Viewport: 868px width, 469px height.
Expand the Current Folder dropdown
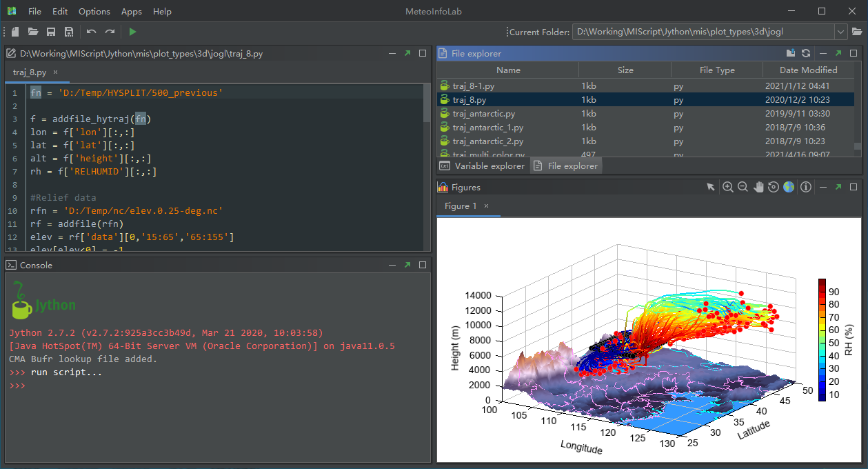[x=840, y=32]
